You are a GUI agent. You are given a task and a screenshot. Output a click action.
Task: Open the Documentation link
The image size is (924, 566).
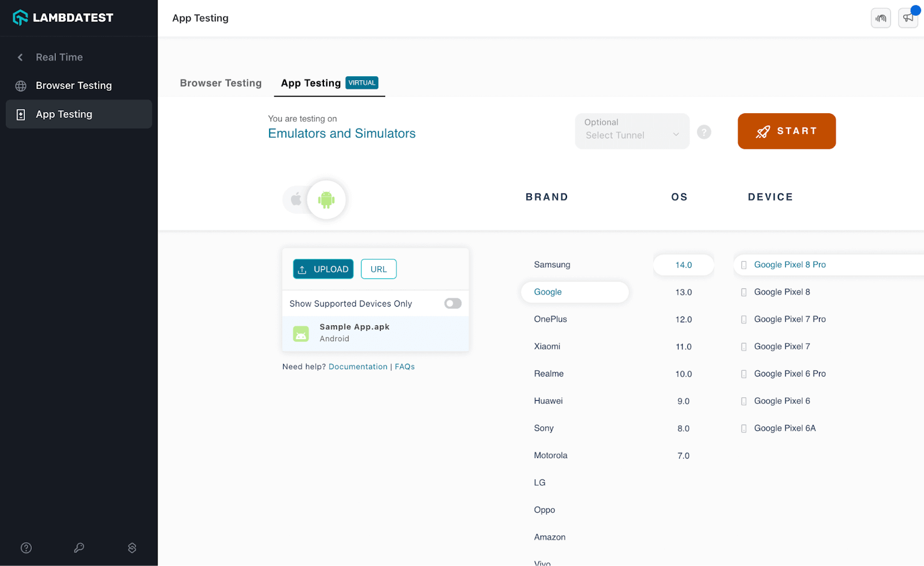tap(357, 367)
